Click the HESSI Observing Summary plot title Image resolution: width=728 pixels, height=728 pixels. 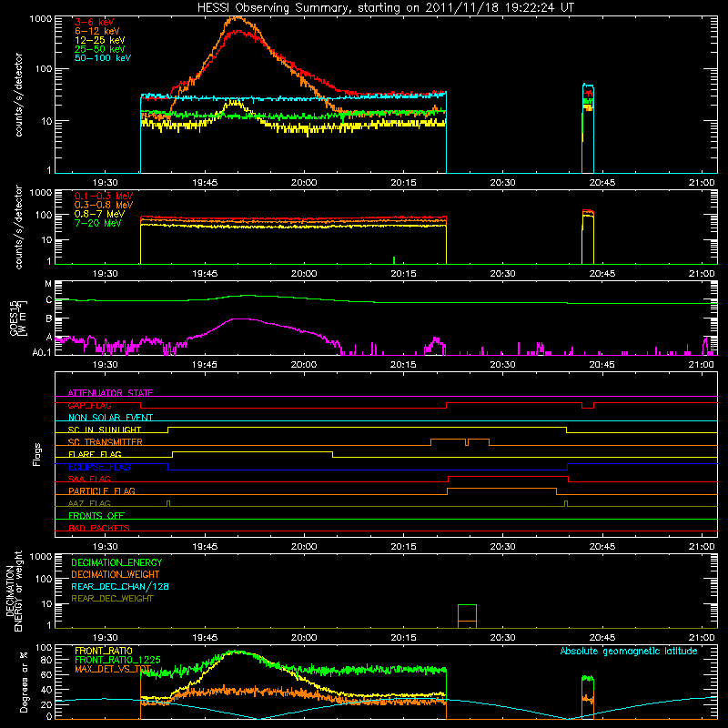click(x=386, y=8)
